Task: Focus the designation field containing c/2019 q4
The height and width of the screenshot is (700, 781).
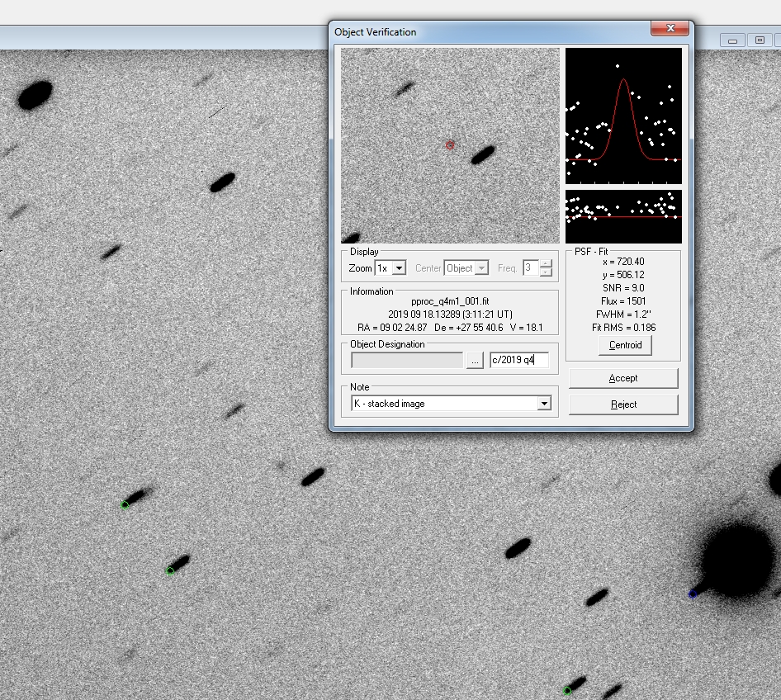Action: [x=519, y=360]
